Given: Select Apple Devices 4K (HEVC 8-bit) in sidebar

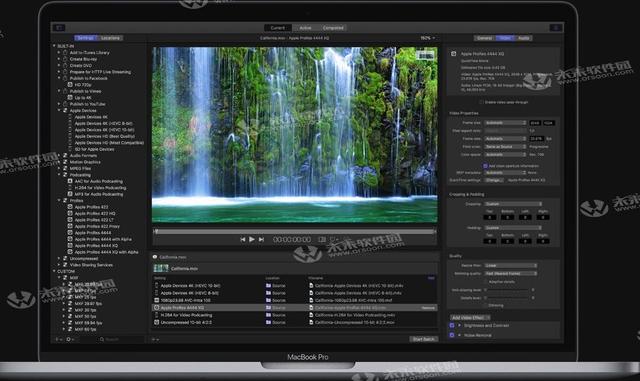Looking at the screenshot, I should coord(104,123).
